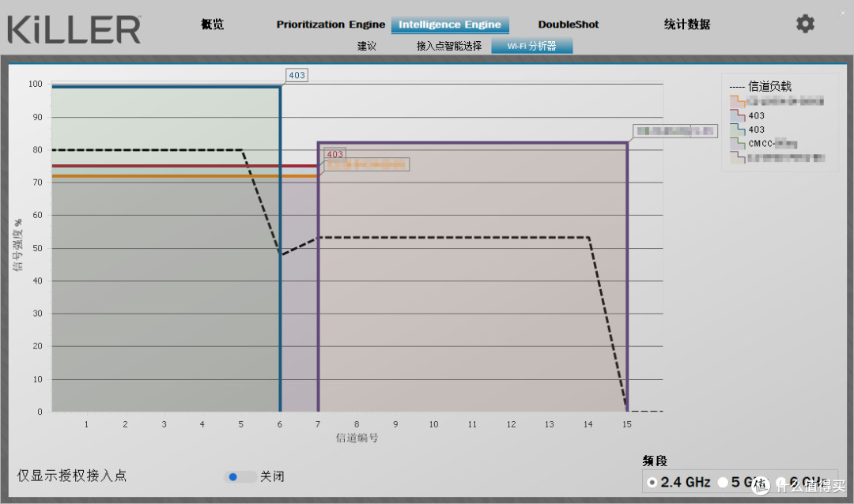Click the 关闭 toggle state label
This screenshot has height=504, width=854.
click(x=272, y=477)
